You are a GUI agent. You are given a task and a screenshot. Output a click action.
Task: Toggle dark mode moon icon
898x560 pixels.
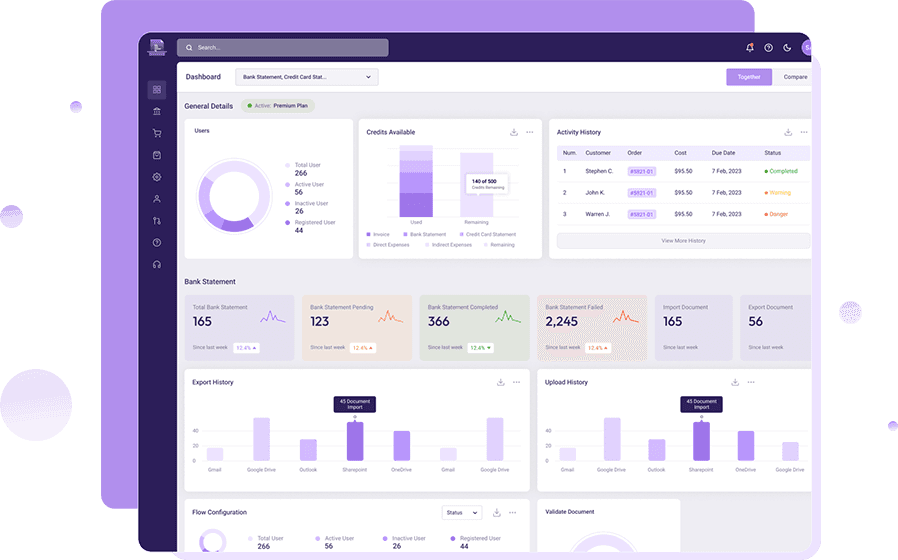(x=787, y=48)
